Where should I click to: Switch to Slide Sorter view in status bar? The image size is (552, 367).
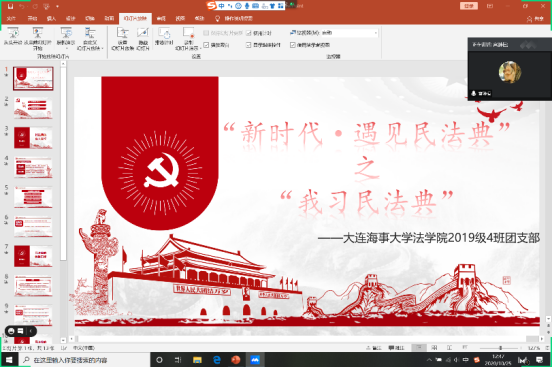click(434, 348)
